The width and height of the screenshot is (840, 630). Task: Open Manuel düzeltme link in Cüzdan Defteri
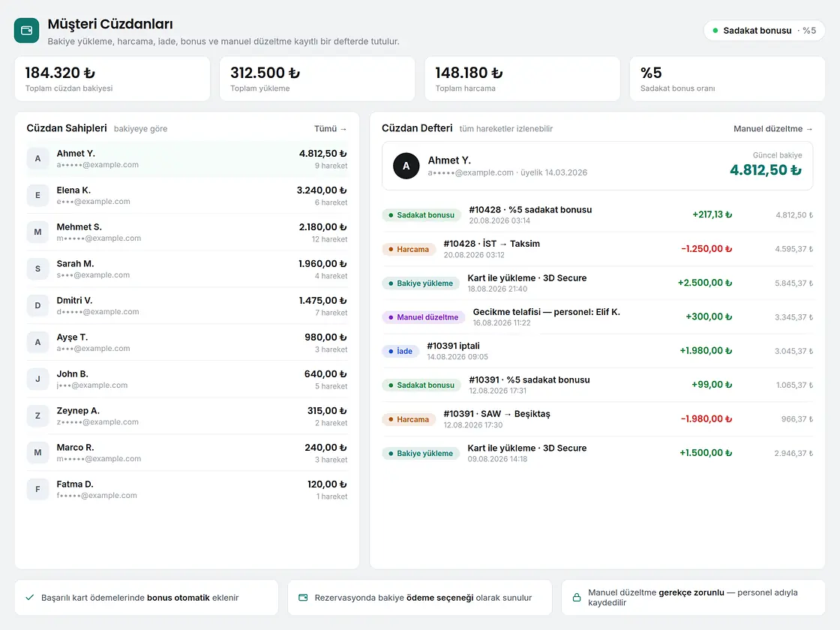coord(772,128)
